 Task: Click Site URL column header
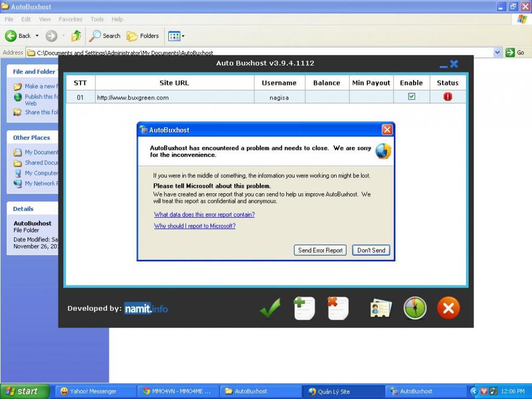[174, 83]
